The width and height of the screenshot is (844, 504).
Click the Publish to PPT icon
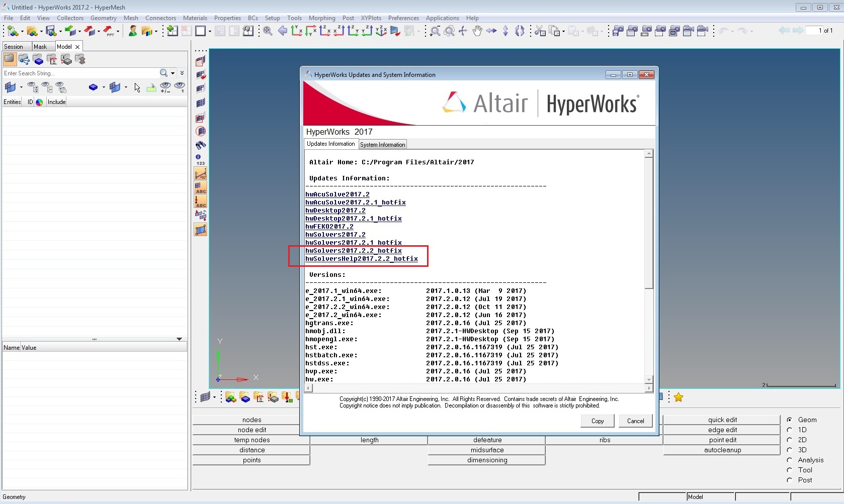coord(109,31)
